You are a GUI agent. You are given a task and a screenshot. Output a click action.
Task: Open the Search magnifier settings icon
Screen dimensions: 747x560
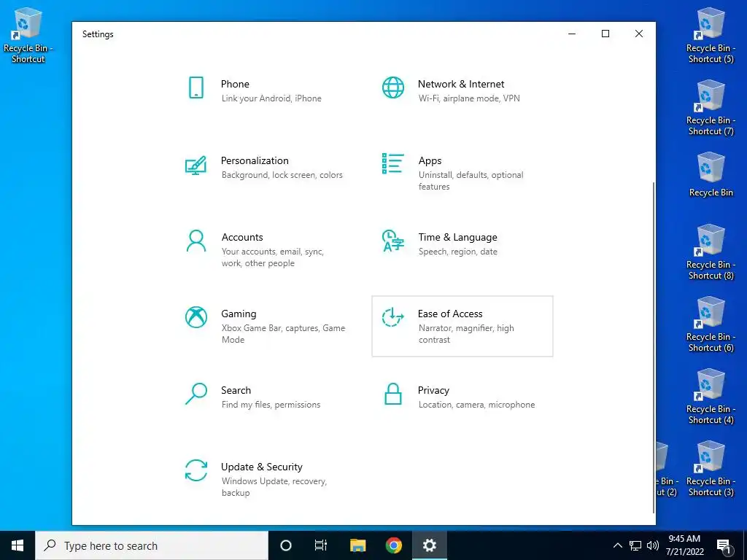(196, 394)
